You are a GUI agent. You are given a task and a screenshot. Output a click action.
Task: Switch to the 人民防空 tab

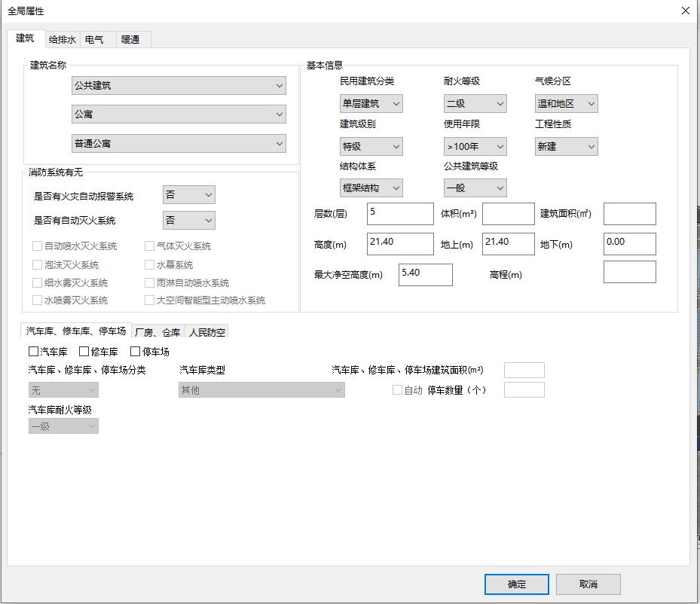coord(208,331)
